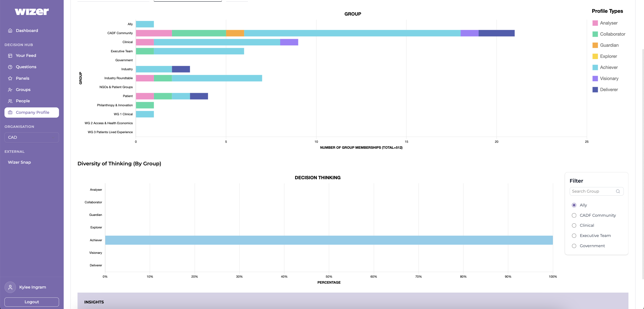This screenshot has width=644, height=309.
Task: Click the People sidebar icon
Action: [10, 101]
